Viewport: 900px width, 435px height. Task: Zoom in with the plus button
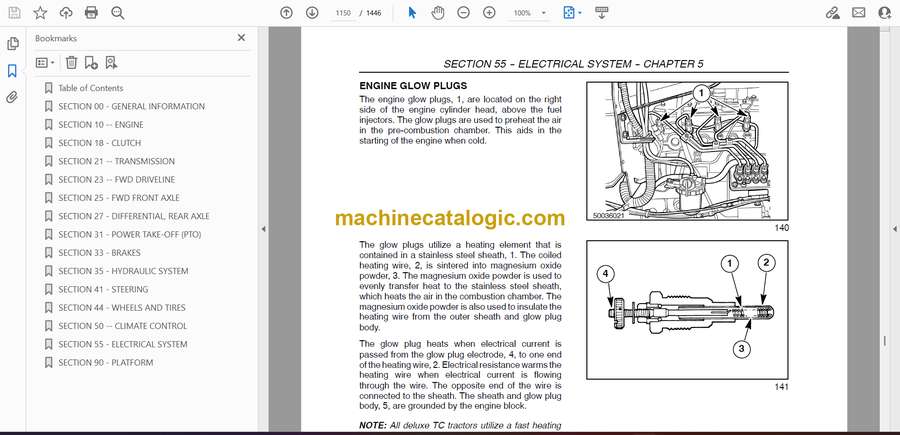[x=489, y=13]
